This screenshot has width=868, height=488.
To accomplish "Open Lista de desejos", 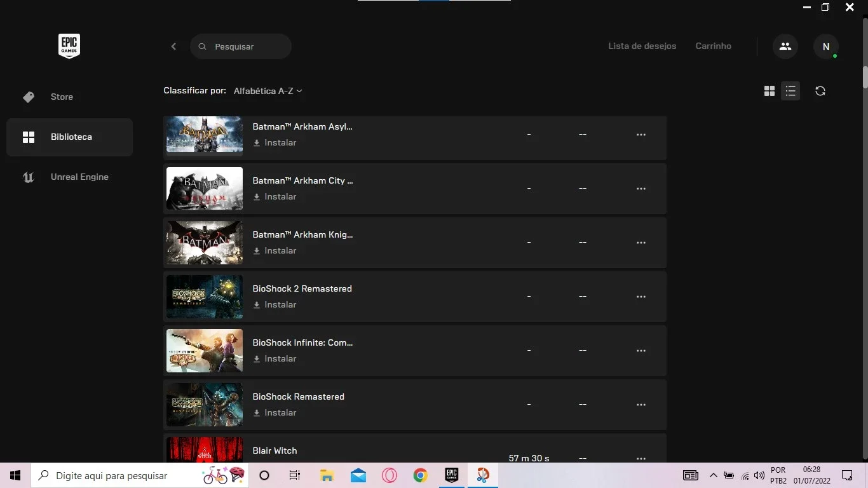I will [x=642, y=46].
